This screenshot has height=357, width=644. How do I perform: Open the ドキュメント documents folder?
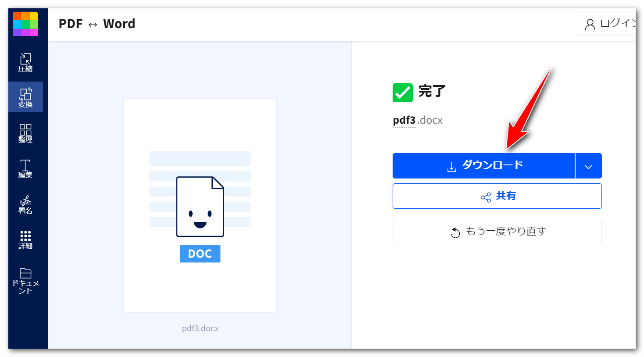point(25,281)
